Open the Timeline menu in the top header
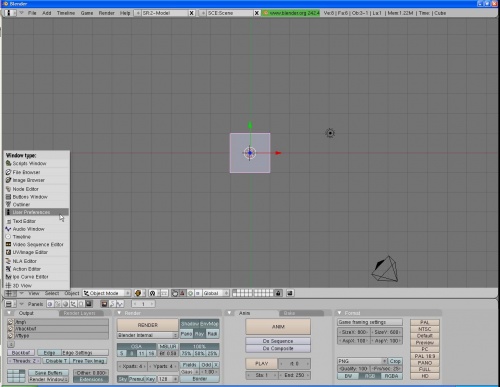 point(66,13)
